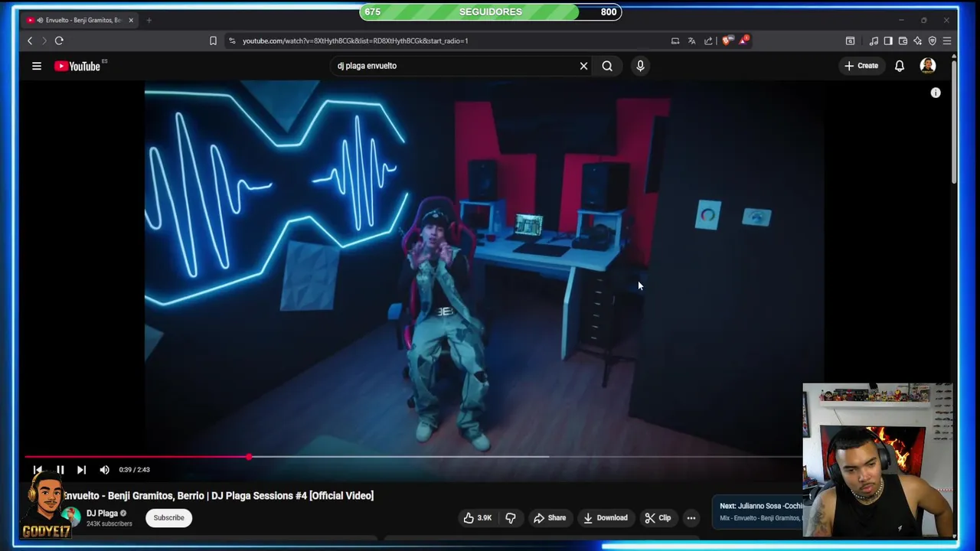The height and width of the screenshot is (551, 980).
Task: Create a Clip of the video
Action: point(658,518)
